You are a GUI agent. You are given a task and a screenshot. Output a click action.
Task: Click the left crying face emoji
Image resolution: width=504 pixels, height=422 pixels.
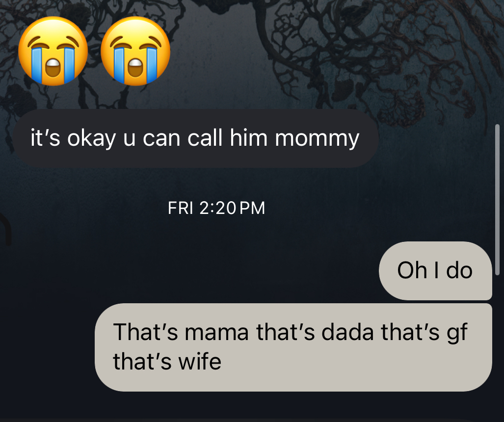point(53,51)
